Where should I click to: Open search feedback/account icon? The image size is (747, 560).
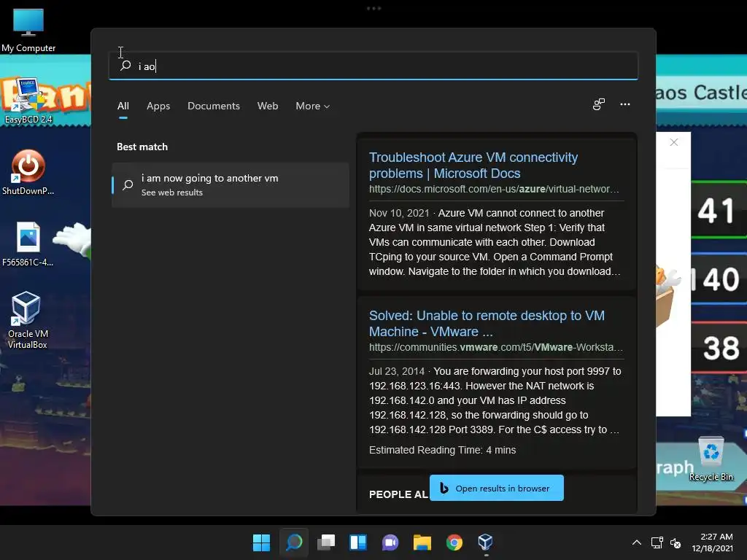pos(599,104)
